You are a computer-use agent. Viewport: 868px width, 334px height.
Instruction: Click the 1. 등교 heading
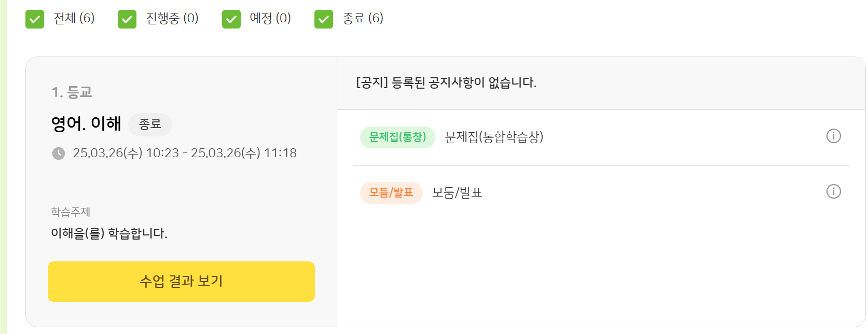(72, 92)
